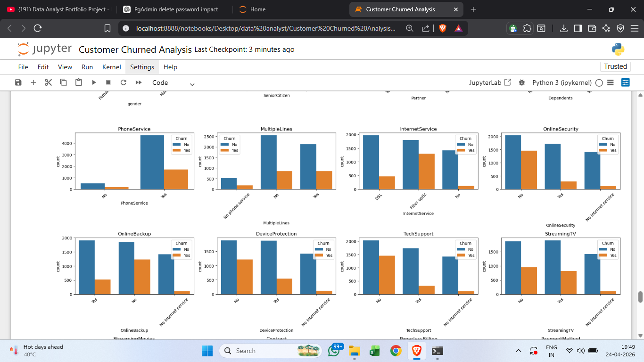
Task: Open Brave Rewards triangle icon
Action: [458, 28]
